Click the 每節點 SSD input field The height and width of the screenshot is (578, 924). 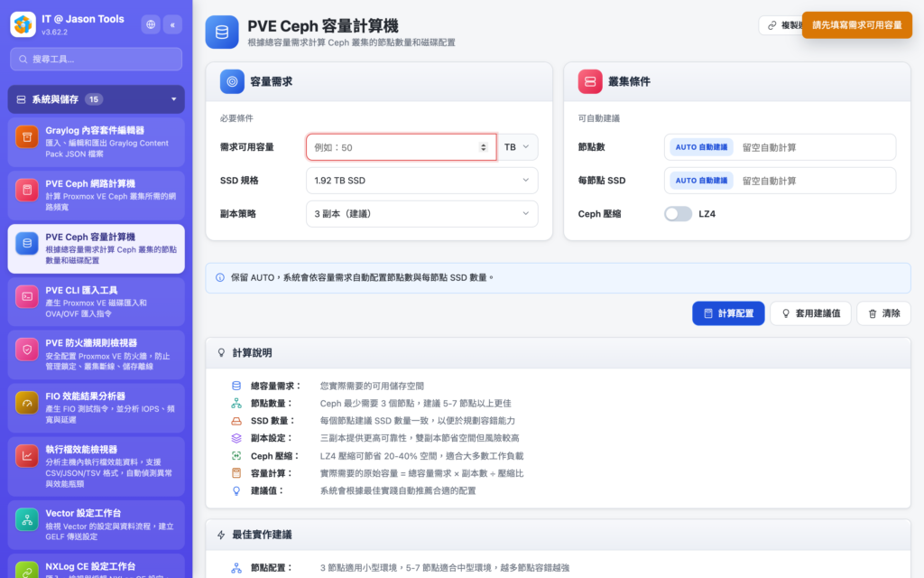(x=781, y=181)
